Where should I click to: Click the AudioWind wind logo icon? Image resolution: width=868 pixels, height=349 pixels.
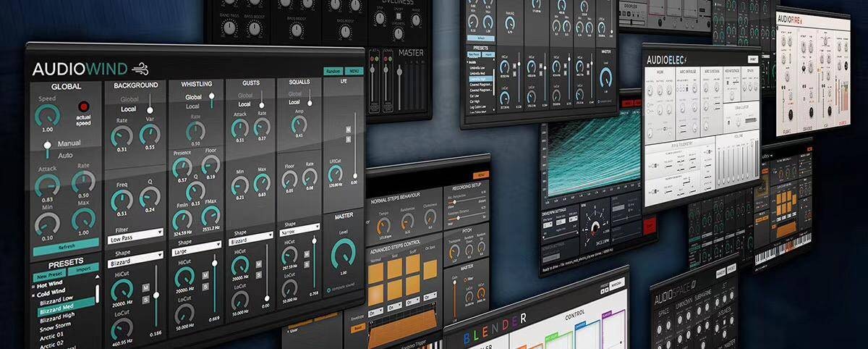coord(140,68)
